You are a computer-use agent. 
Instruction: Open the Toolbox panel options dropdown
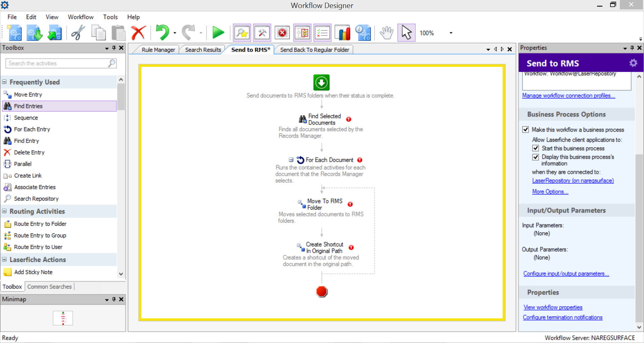(107, 48)
